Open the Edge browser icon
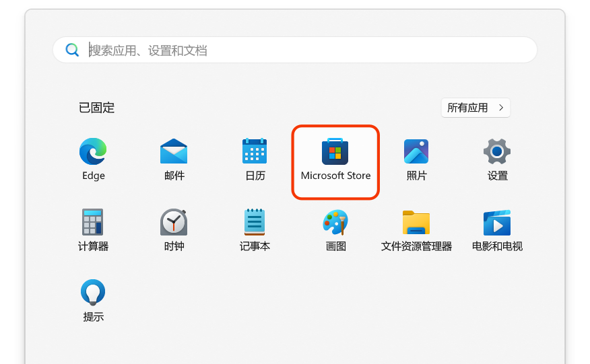Image resolution: width=590 pixels, height=364 pixels. 93,151
